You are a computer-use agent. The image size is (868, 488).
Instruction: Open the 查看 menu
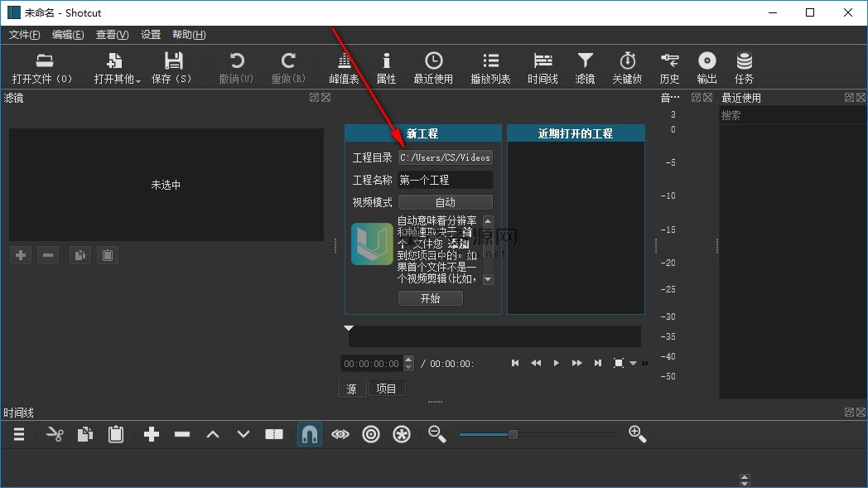pos(112,35)
